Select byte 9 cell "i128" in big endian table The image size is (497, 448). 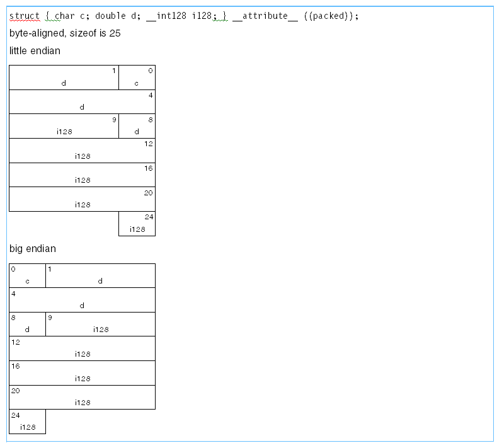pos(100,324)
